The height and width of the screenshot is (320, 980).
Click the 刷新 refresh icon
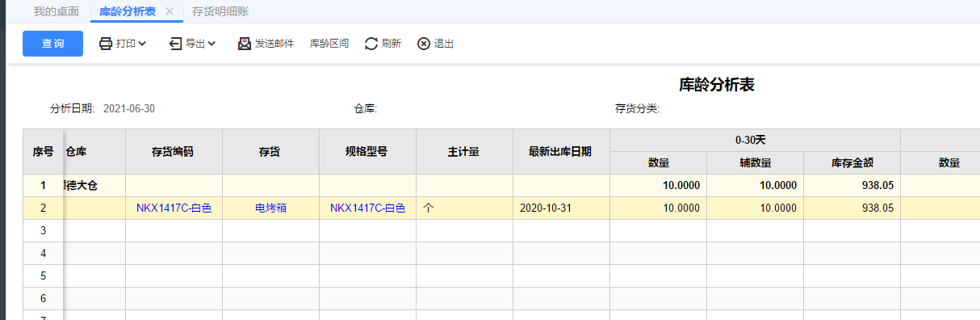(x=371, y=44)
